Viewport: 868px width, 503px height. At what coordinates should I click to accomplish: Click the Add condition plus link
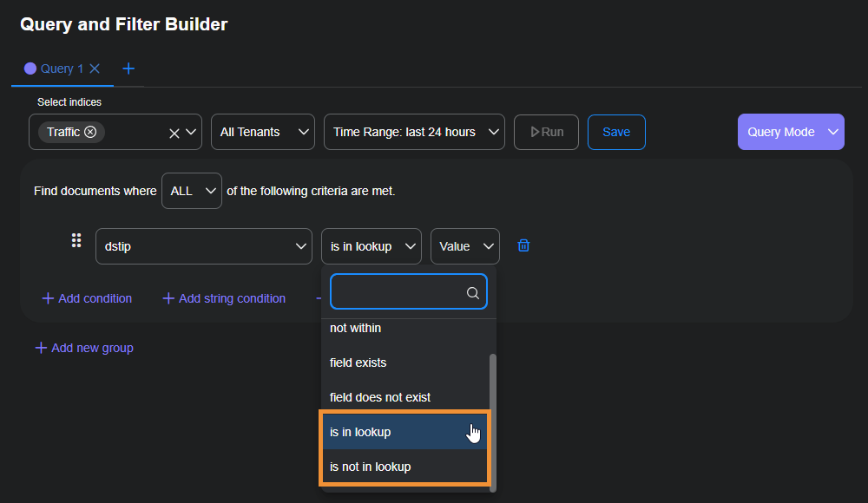point(87,298)
